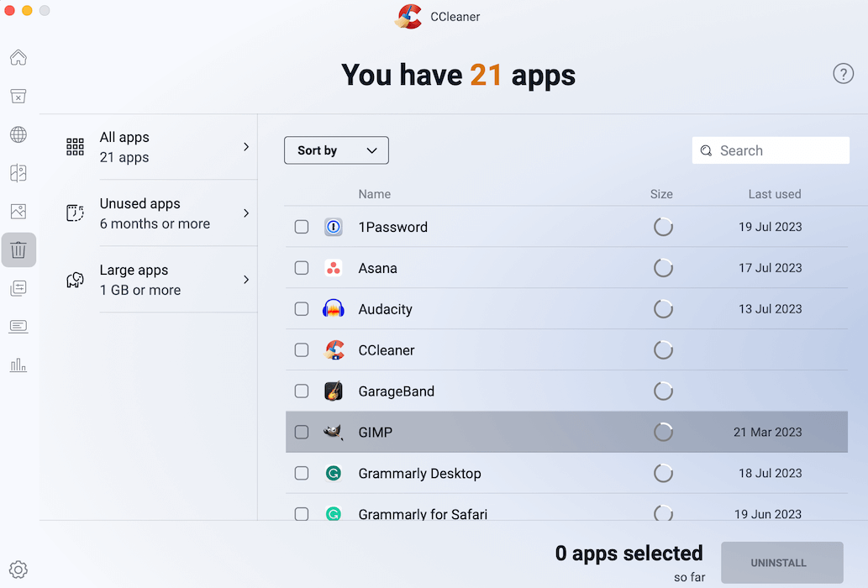Select the cleanup trash-box icon in sidebar
Viewport: 868px width, 588px height.
point(18,96)
